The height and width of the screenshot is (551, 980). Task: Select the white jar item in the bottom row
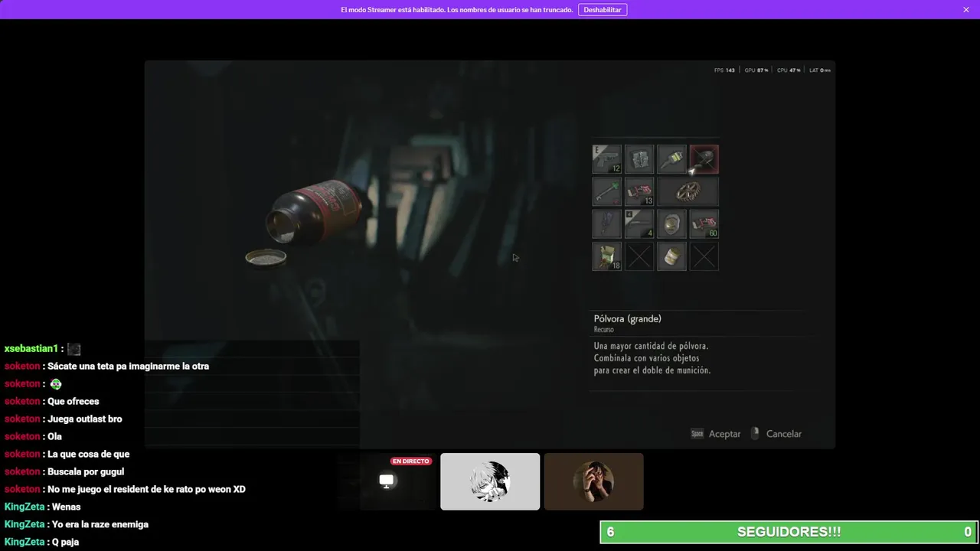[671, 256]
